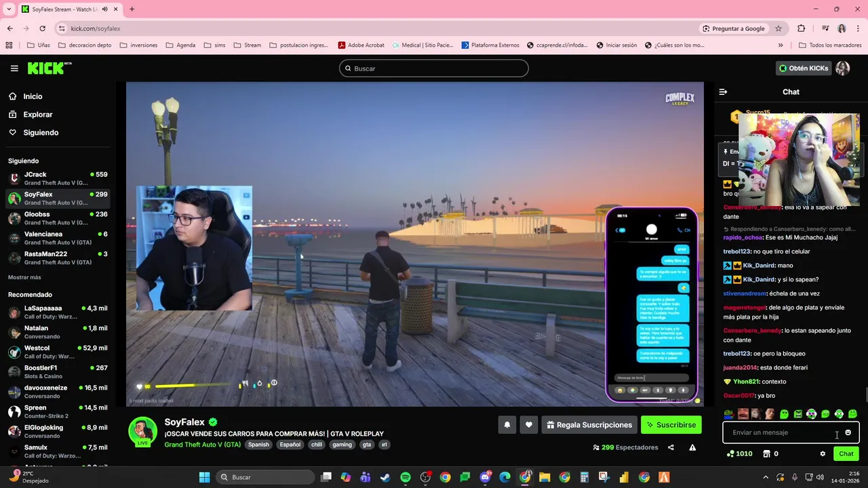This screenshot has height=488, width=868.
Task: Expand the following list with Mostrar más
Action: pyautogui.click(x=24, y=277)
